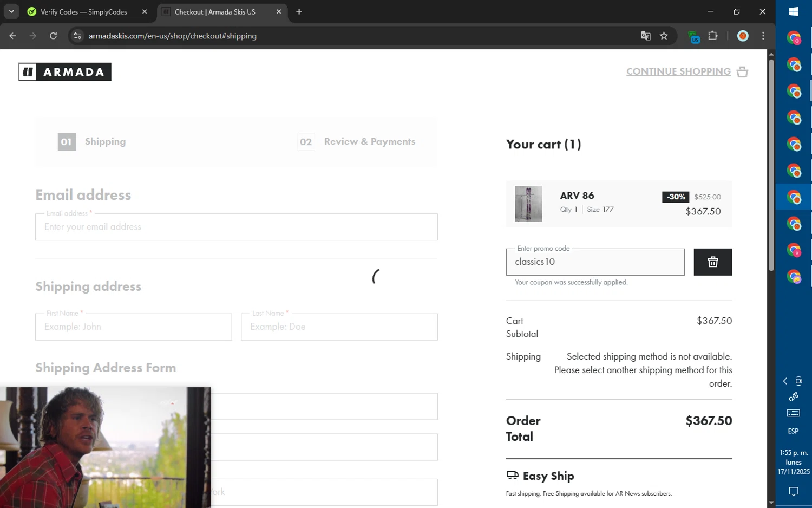Screen dimensions: 812x508
Task: Click the page's vertical scrollbar thumb
Action: click(771, 165)
